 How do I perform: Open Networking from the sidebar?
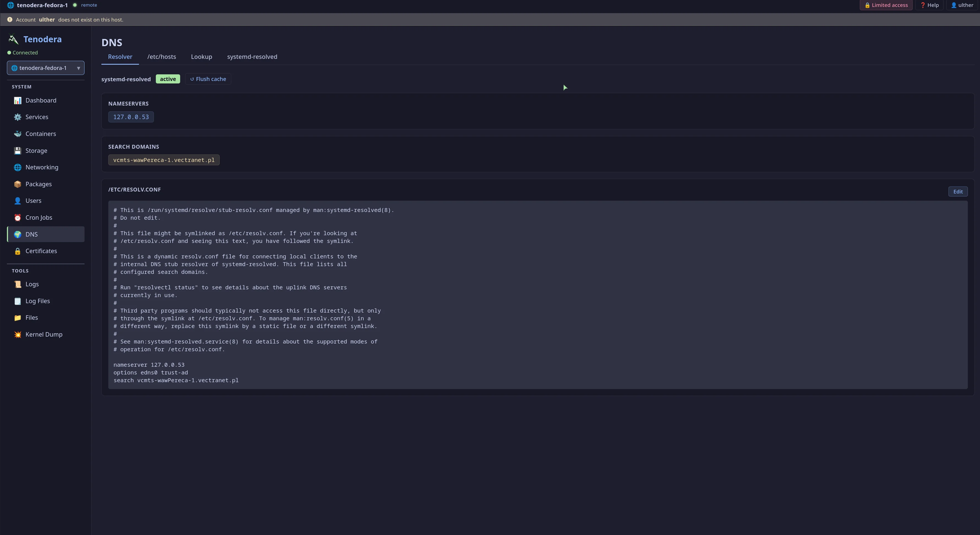point(46,167)
